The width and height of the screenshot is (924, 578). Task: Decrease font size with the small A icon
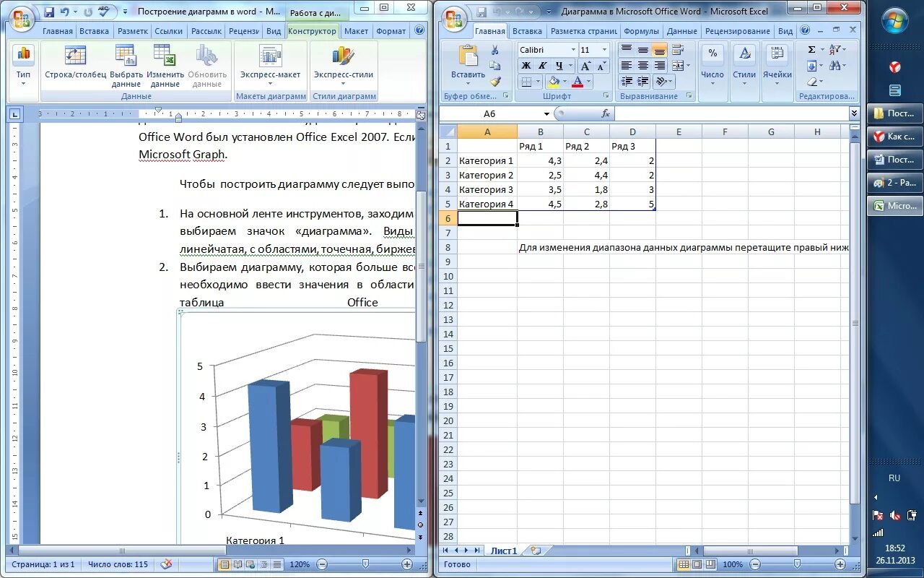pyautogui.click(x=601, y=66)
